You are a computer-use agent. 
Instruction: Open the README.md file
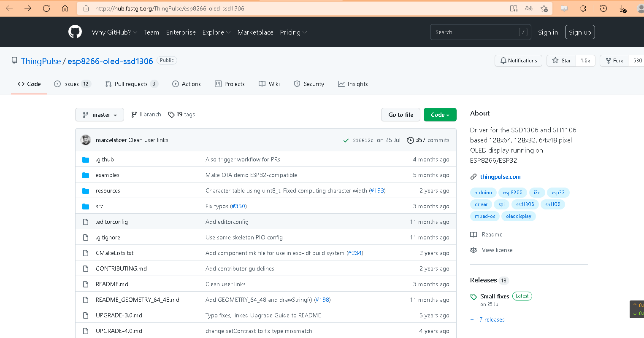[112, 284]
